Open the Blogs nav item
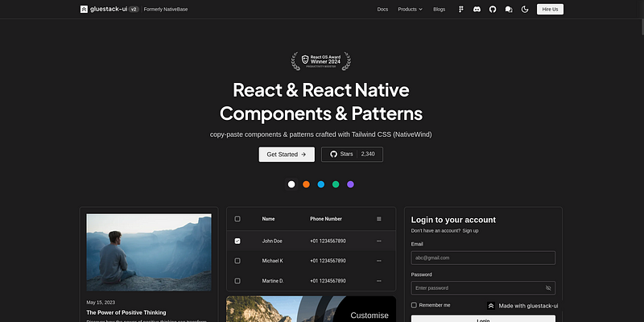Screen dimensions: 644x322 [x=439, y=9]
